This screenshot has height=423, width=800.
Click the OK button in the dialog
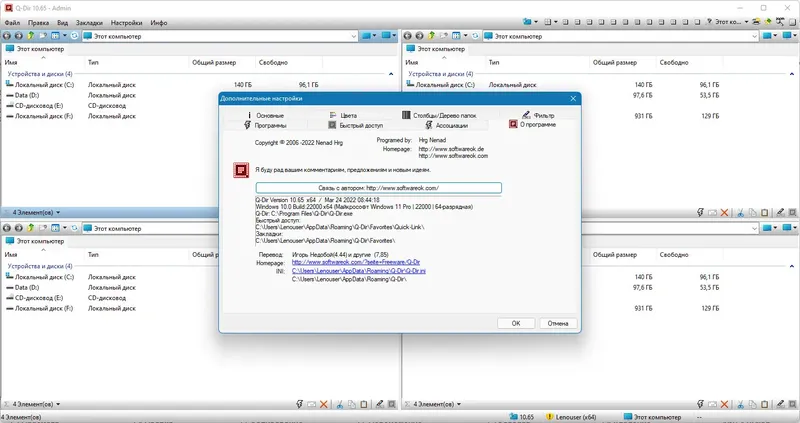pyautogui.click(x=516, y=324)
